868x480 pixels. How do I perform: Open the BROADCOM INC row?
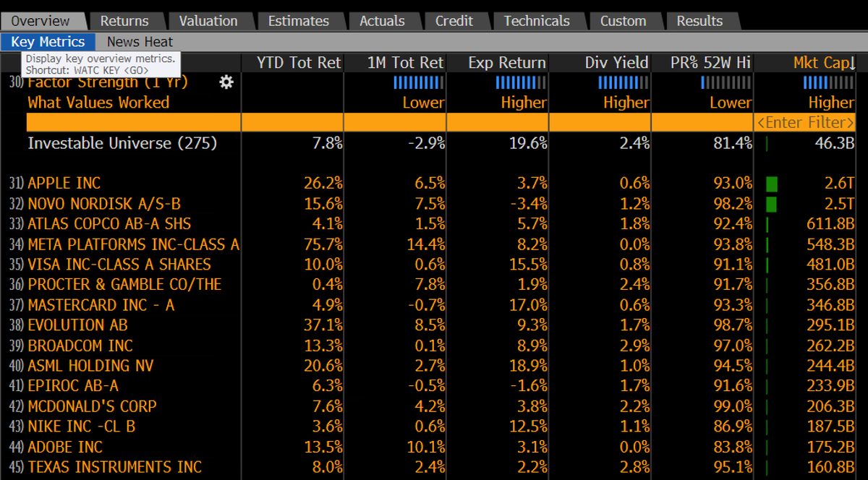pyautogui.click(x=80, y=346)
